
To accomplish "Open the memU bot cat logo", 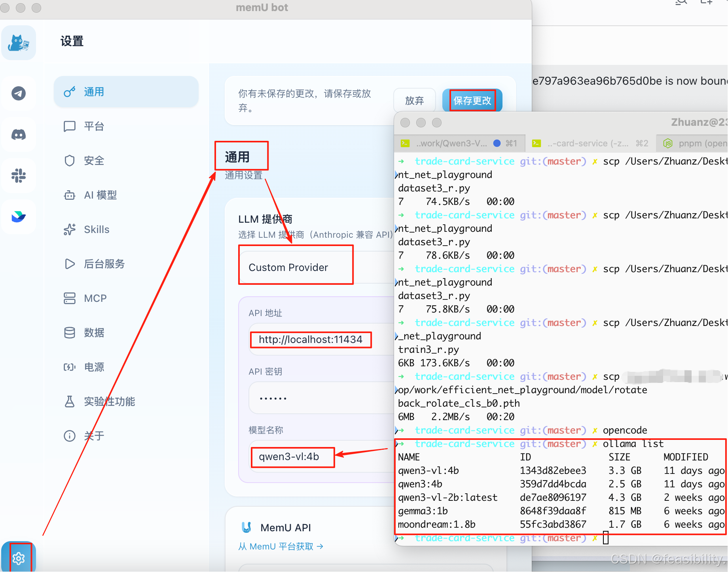I will 19,43.
